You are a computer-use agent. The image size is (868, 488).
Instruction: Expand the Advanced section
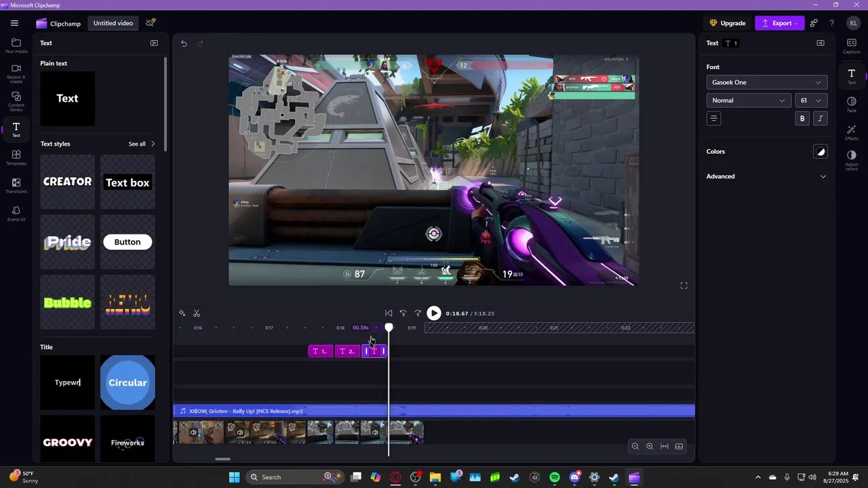[766, 176]
